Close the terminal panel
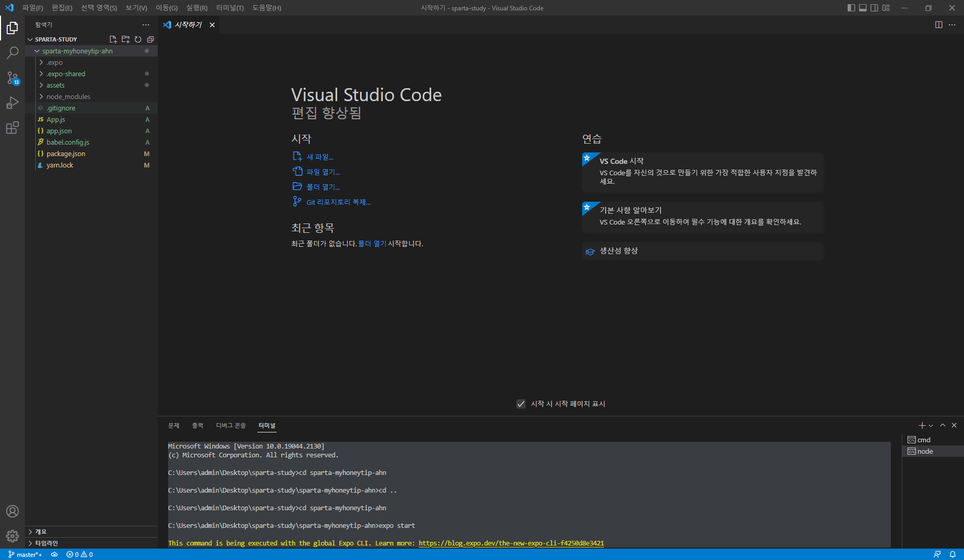The width and height of the screenshot is (964, 560). click(x=954, y=425)
